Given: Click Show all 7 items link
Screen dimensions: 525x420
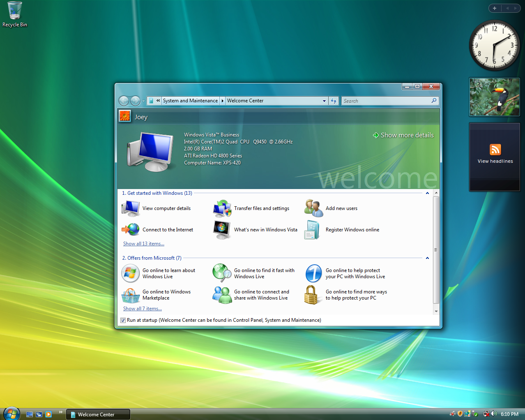Looking at the screenshot, I should point(143,309).
